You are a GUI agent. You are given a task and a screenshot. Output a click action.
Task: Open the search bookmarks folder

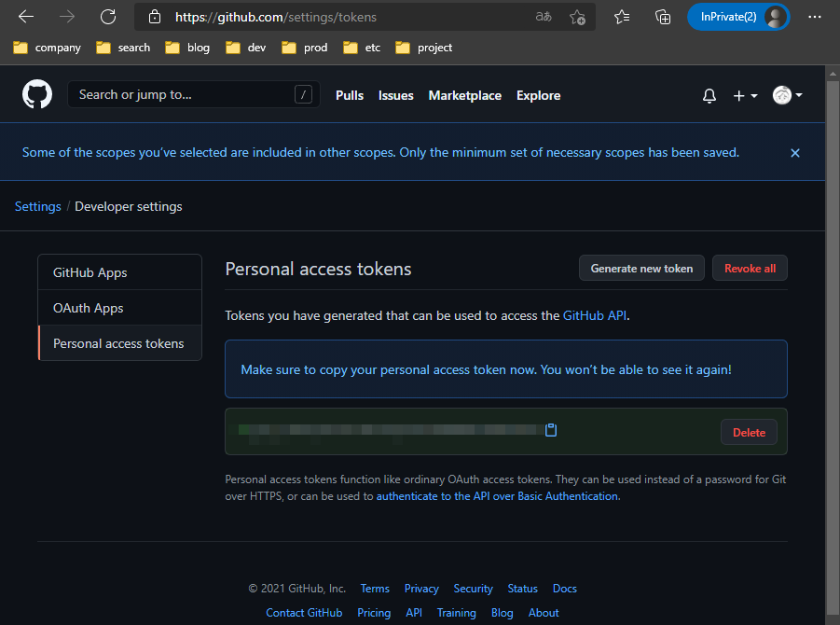coord(123,48)
